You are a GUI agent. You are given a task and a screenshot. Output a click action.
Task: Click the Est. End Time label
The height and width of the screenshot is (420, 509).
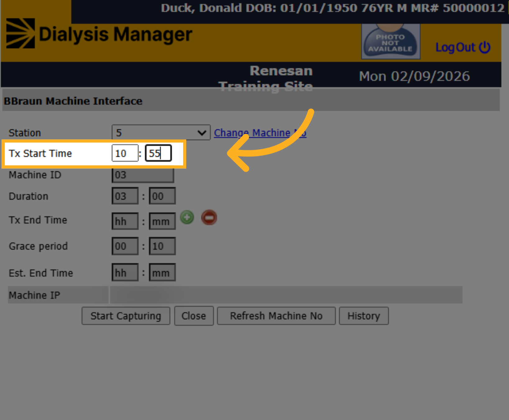[x=41, y=273]
